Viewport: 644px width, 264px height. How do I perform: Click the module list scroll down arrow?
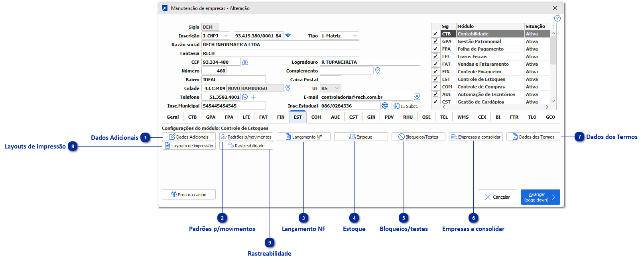pyautogui.click(x=553, y=101)
